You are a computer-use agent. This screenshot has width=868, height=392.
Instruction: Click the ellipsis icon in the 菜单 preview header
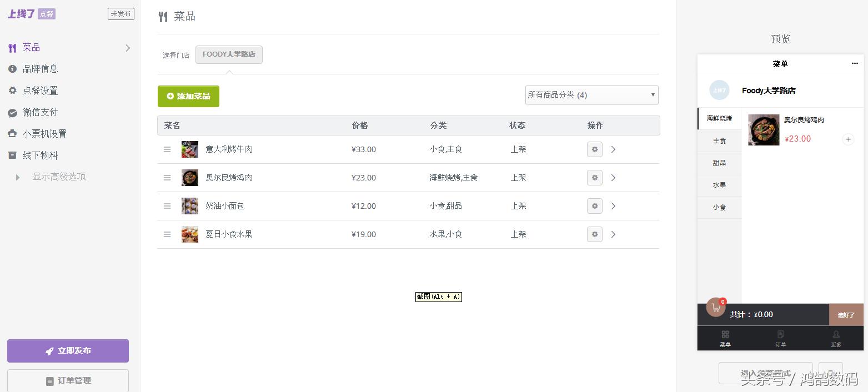854,63
